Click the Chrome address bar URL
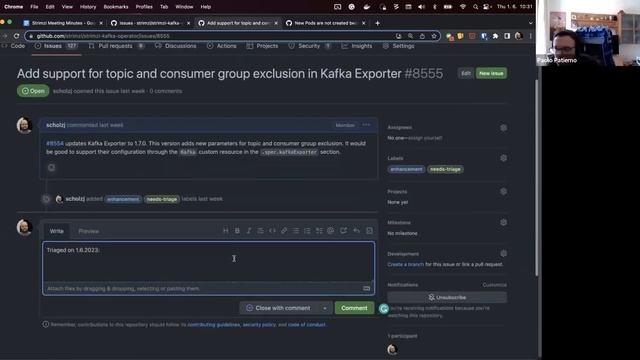This screenshot has height=360, width=640. 103,36
